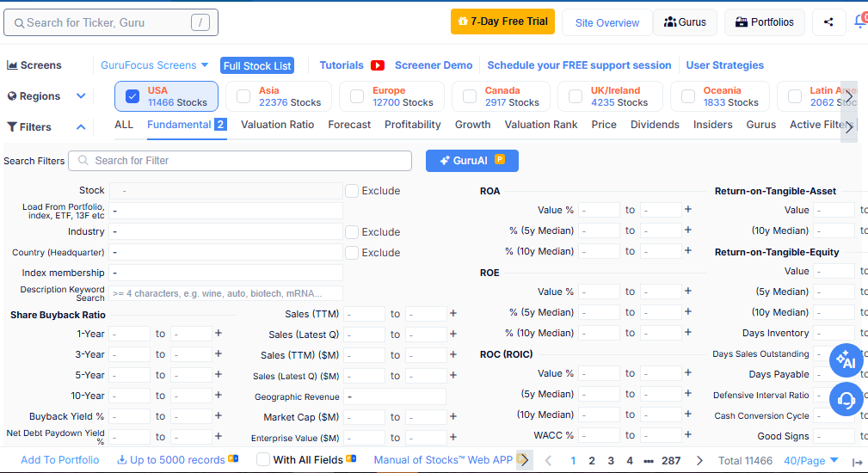The width and height of the screenshot is (868, 473).
Task: Enable Exclude checkbox for Industry
Action: [352, 232]
